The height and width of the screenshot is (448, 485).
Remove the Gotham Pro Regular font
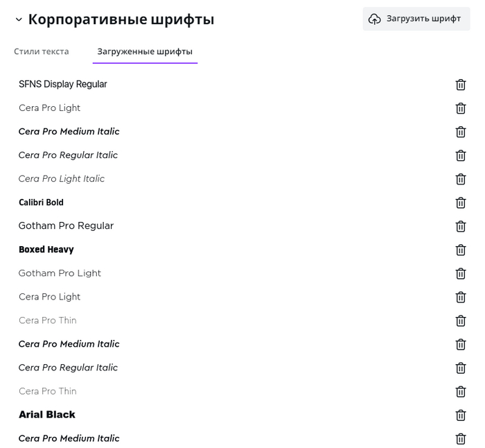tap(461, 226)
